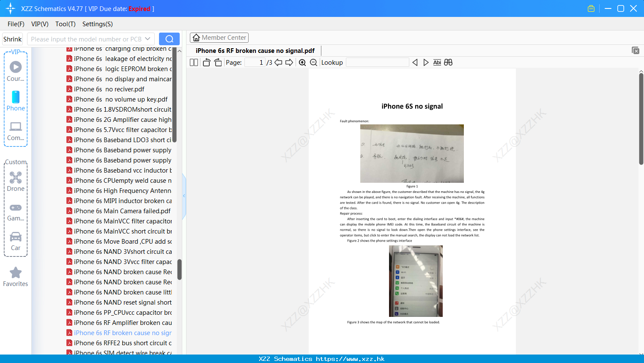
Task: Select the Car category
Action: point(16,241)
